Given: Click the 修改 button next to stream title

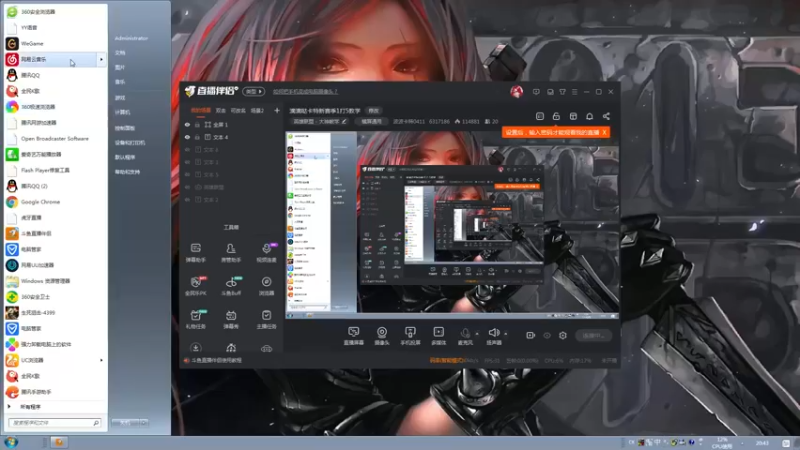Looking at the screenshot, I should pyautogui.click(x=373, y=111).
